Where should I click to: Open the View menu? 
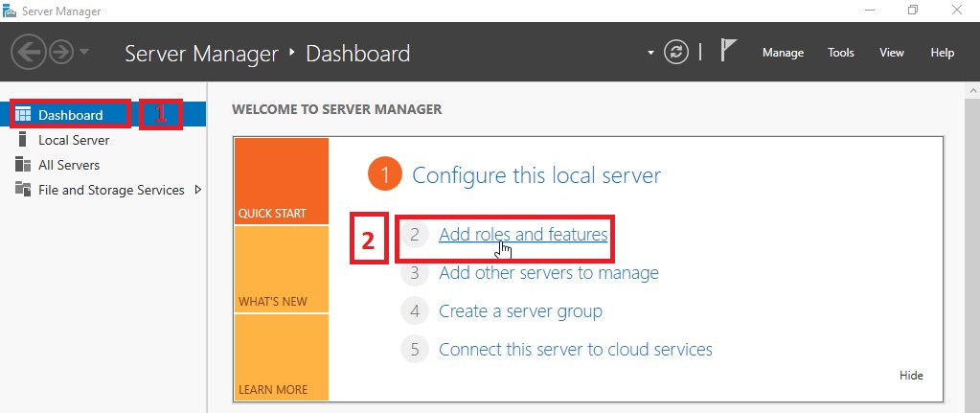click(891, 53)
